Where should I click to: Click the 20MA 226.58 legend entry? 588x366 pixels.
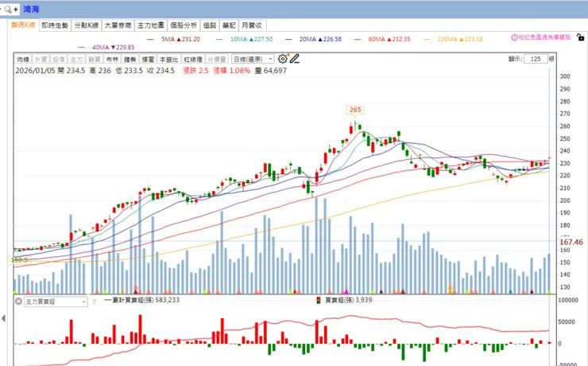314,39
